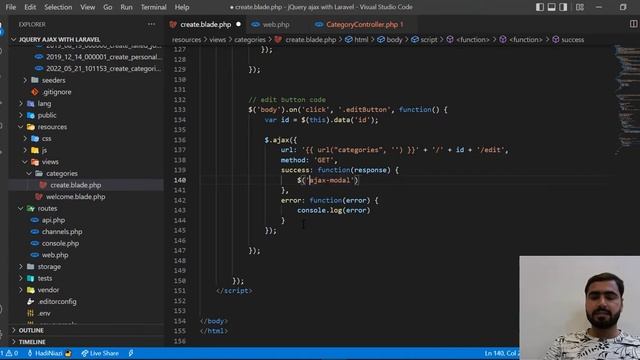Expand the tests folder
640x360 pixels.
(x=44, y=278)
